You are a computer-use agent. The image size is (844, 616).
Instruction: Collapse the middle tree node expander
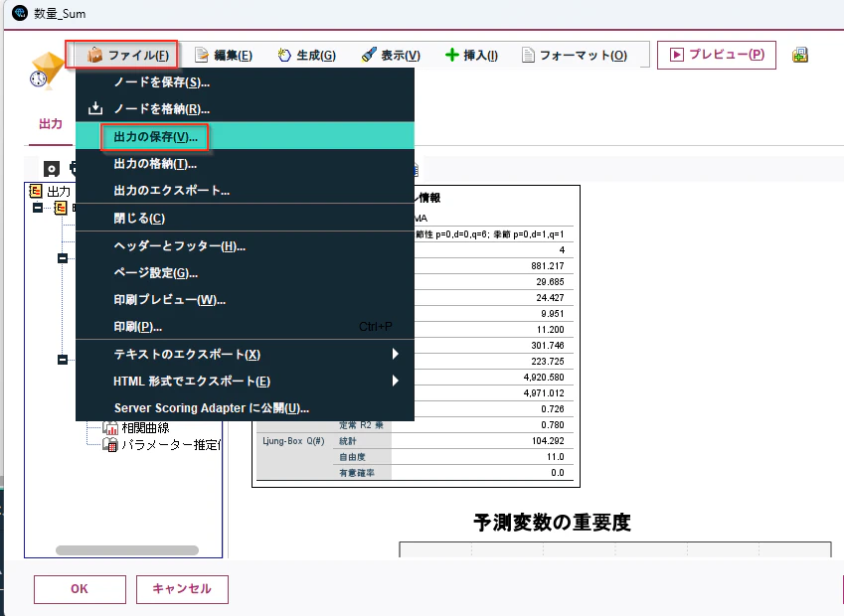point(63,258)
